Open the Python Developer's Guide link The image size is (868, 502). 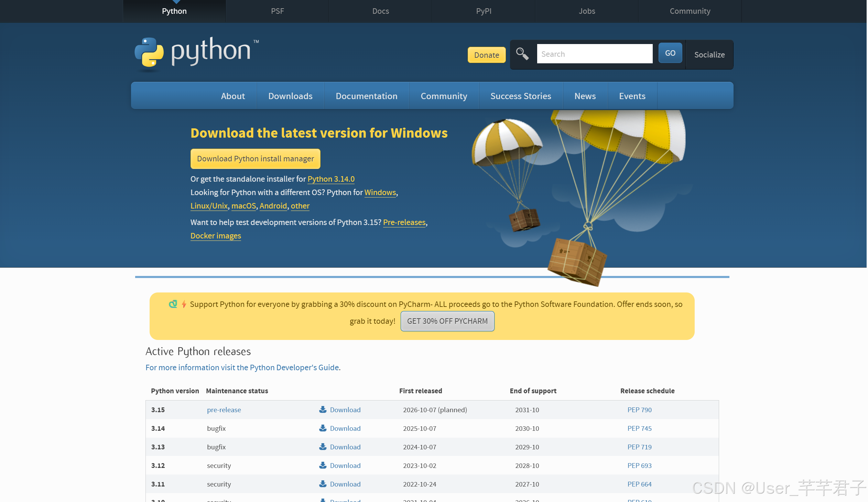coord(242,367)
